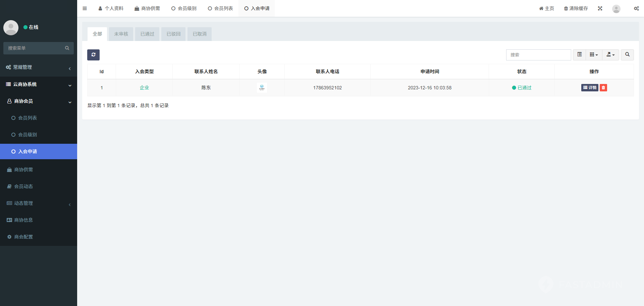The height and width of the screenshot is (306, 644).
Task: Open 详情 details for row 1
Action: (590, 88)
